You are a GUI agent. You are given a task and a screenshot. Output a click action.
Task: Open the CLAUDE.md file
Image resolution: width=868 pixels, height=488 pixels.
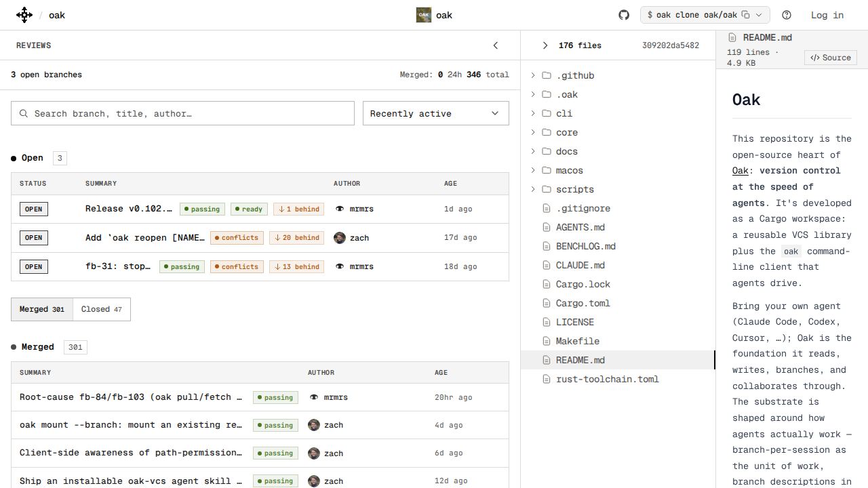[618, 265]
